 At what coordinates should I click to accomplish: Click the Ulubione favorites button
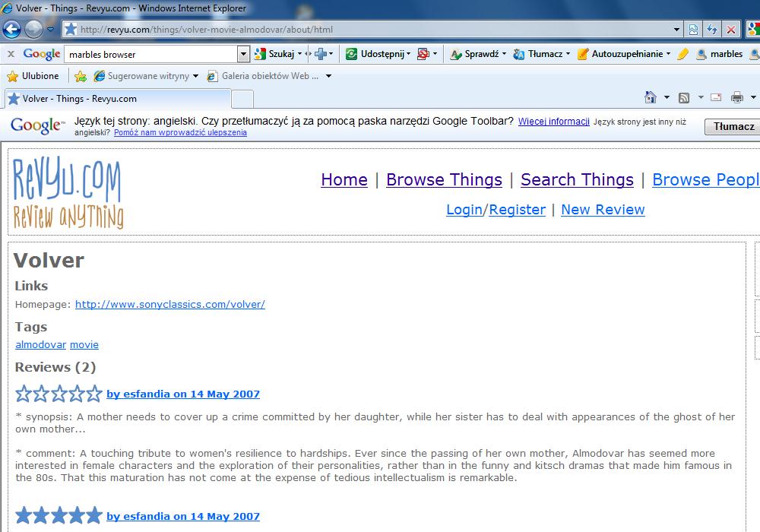tap(33, 76)
